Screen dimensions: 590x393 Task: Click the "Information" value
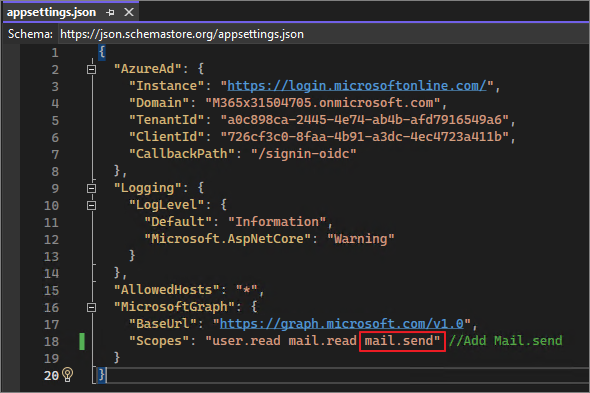[x=277, y=222]
